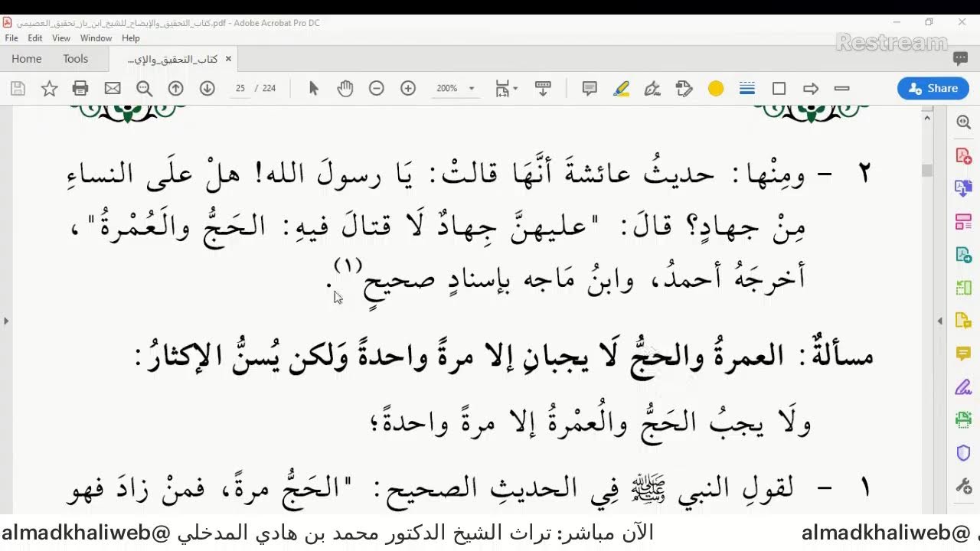
Task: Activate the Hand pan tool
Action: pos(345,89)
